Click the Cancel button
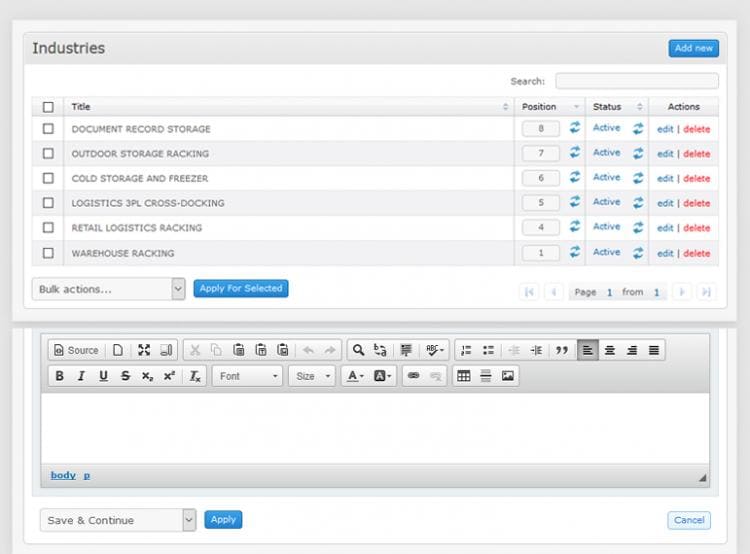 coord(689,520)
